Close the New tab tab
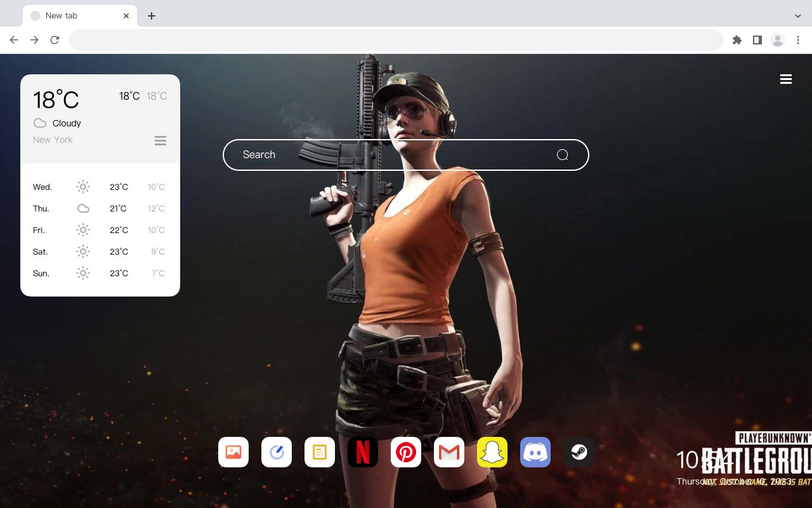The image size is (812, 508). (x=126, y=16)
